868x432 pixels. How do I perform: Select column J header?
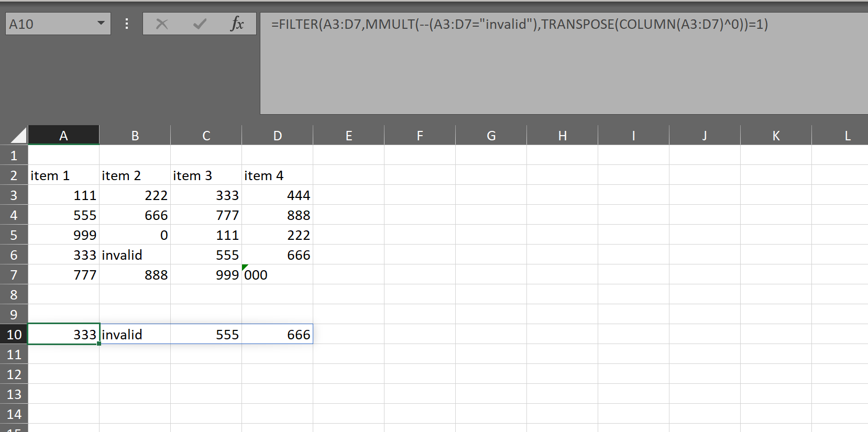click(x=705, y=135)
